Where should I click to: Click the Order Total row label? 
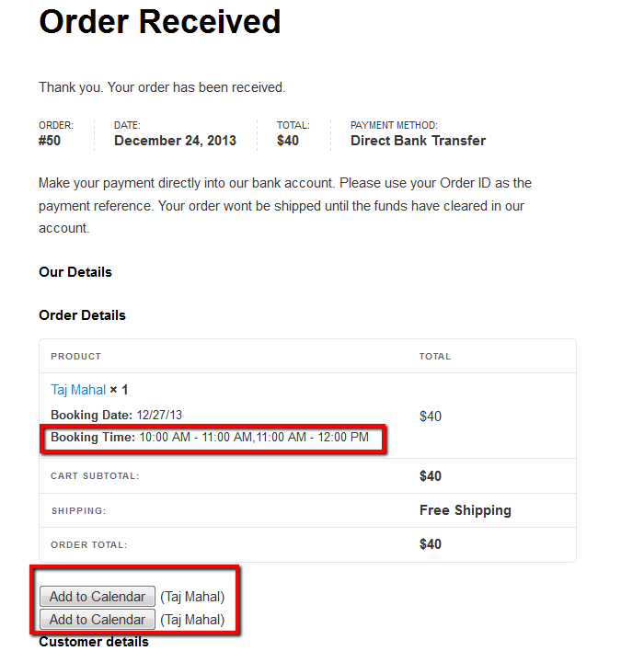[88, 544]
